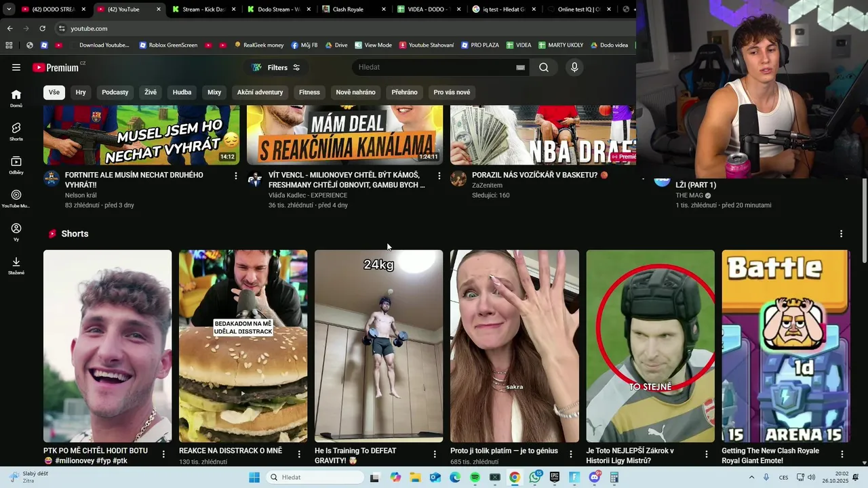
Task: Select the Nově nahráno chip
Action: click(x=355, y=92)
